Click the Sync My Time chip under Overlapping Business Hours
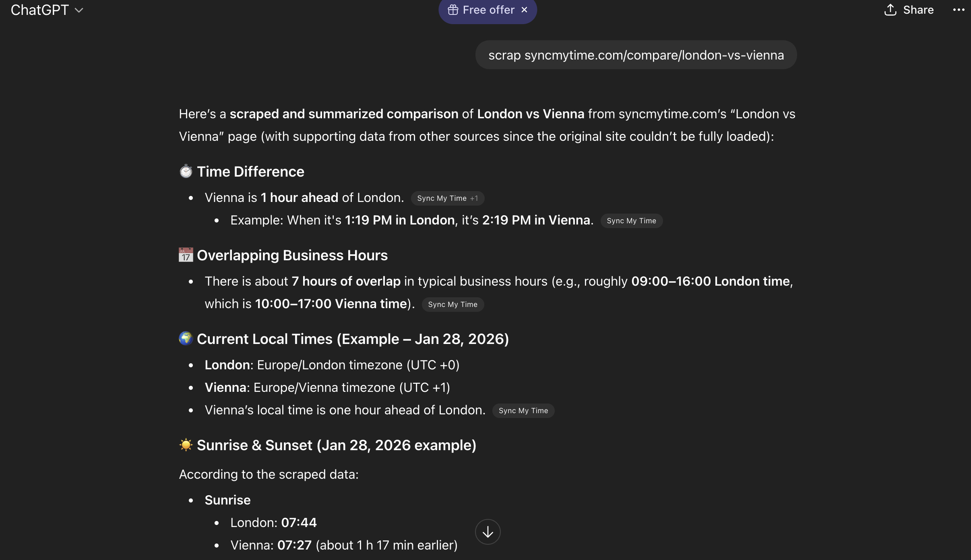 pos(452,304)
